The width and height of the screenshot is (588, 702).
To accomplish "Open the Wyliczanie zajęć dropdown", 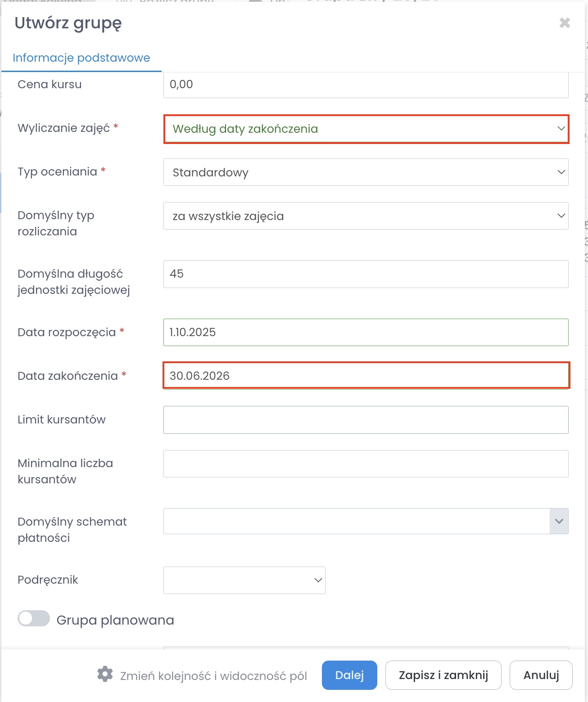I will [366, 129].
